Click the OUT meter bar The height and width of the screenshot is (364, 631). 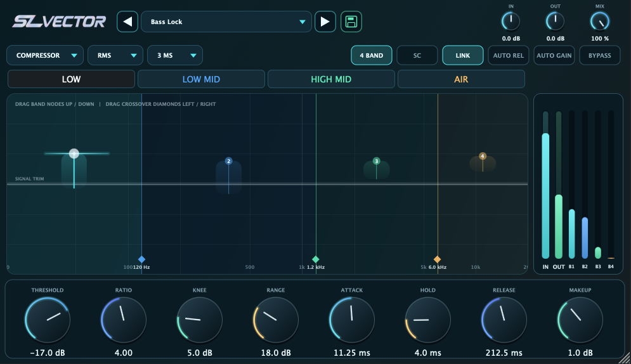[559, 185]
